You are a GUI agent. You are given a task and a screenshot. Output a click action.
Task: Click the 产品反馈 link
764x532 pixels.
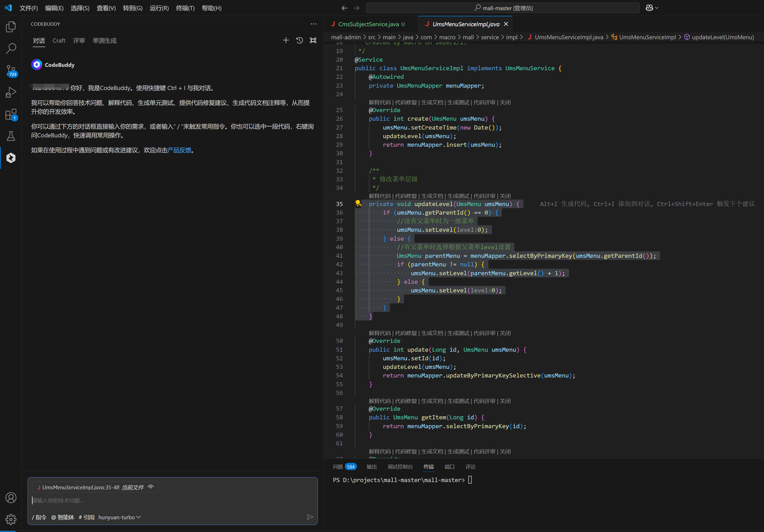(179, 150)
